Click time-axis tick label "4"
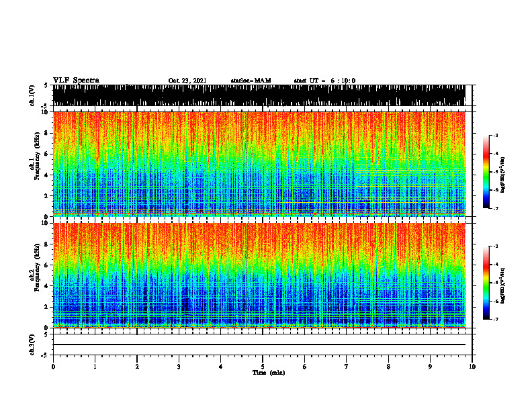 pyautogui.click(x=221, y=367)
